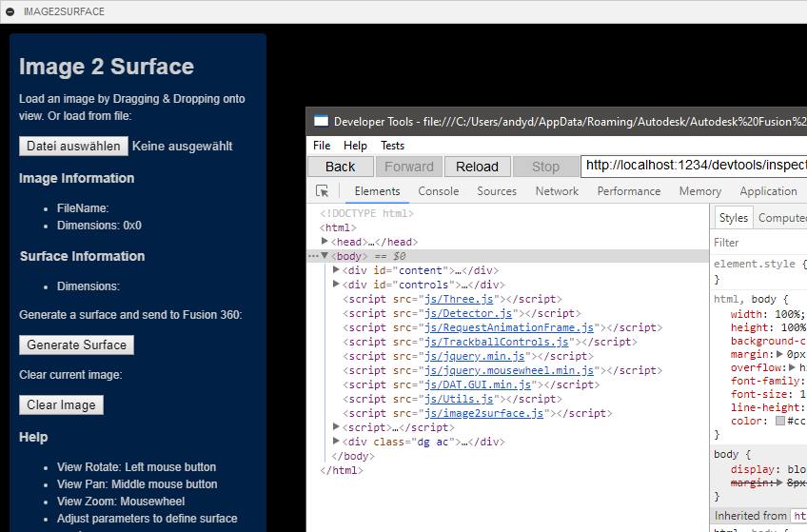
Task: Select the Computed pane tab
Action: pyautogui.click(x=781, y=218)
